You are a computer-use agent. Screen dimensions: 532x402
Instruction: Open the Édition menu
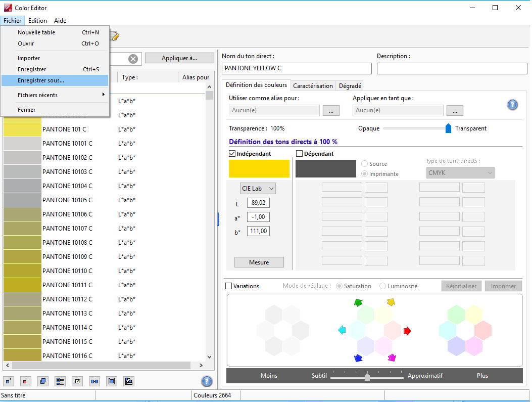click(x=37, y=21)
